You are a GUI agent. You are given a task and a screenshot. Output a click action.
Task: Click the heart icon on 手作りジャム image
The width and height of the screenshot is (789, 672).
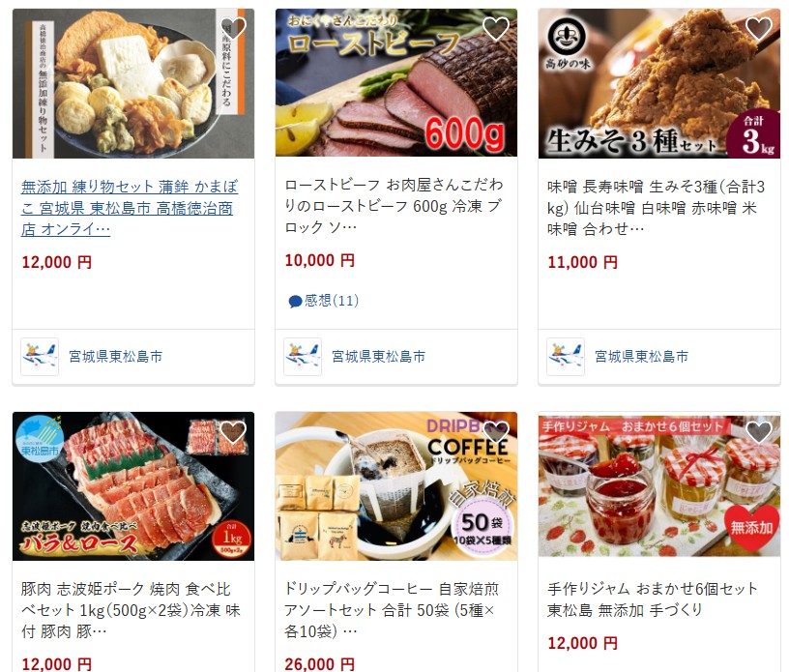coord(759,433)
